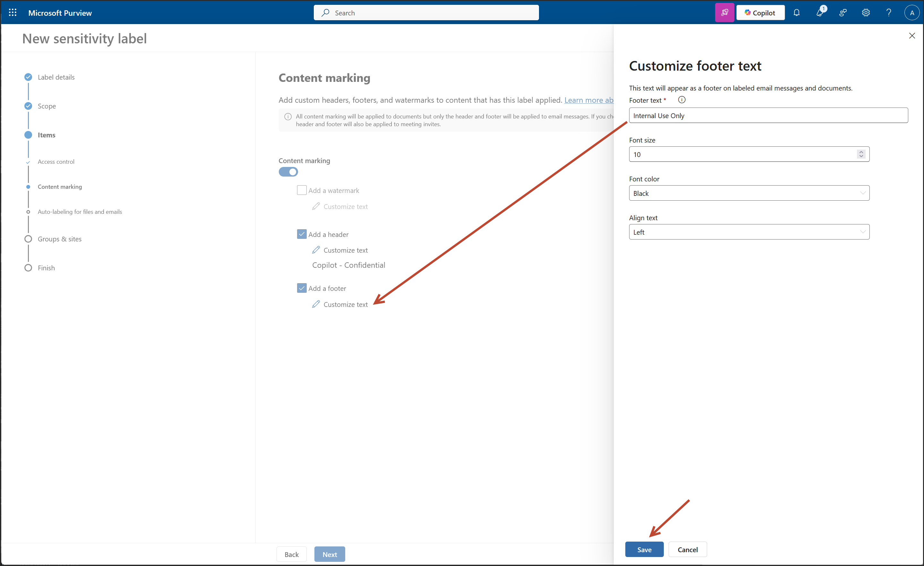Click the Save button
Image resolution: width=924 pixels, height=566 pixels.
coord(644,550)
